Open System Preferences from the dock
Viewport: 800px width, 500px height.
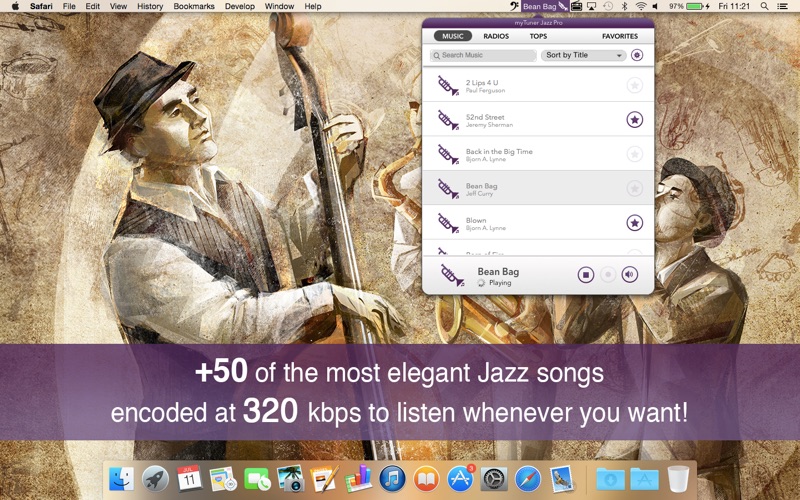click(494, 479)
